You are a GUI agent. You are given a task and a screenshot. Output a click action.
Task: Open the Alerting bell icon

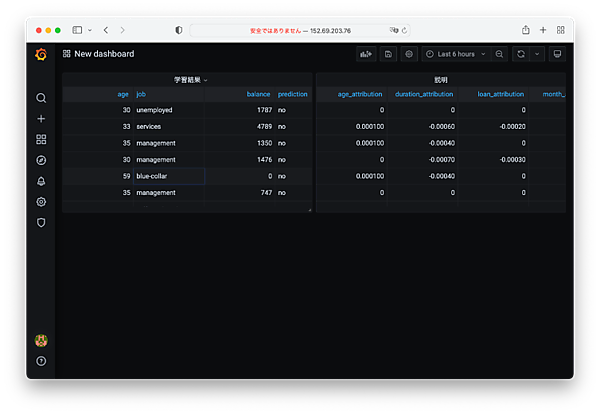coord(41,181)
